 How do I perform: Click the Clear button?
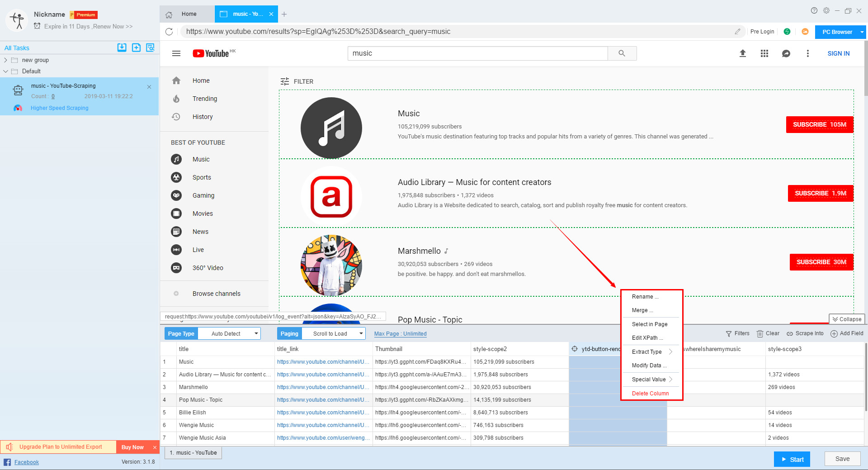[x=768, y=333]
